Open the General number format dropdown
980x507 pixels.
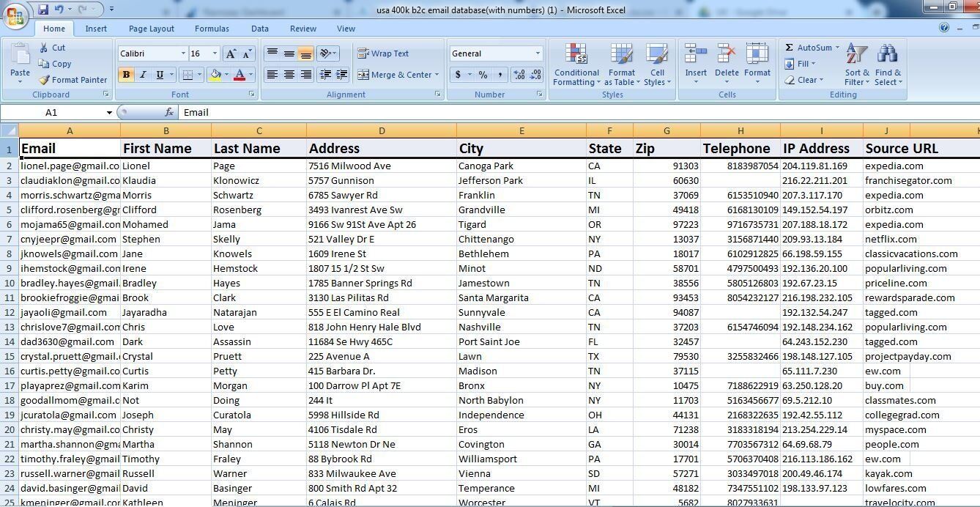click(538, 53)
